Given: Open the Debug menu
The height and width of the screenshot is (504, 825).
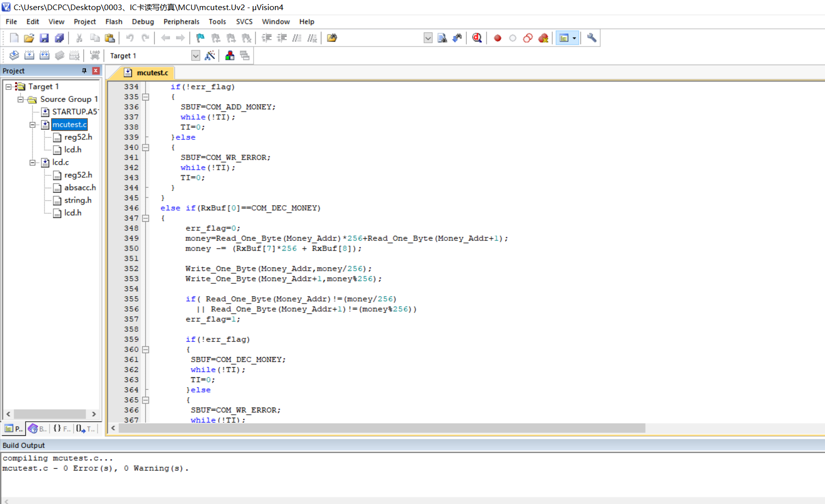Looking at the screenshot, I should pyautogui.click(x=143, y=22).
